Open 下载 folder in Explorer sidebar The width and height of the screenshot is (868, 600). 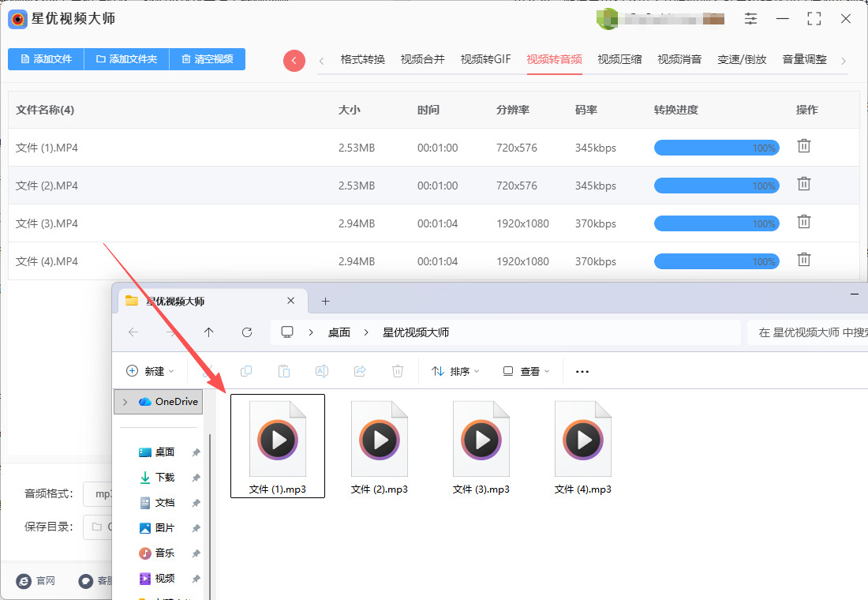164,478
